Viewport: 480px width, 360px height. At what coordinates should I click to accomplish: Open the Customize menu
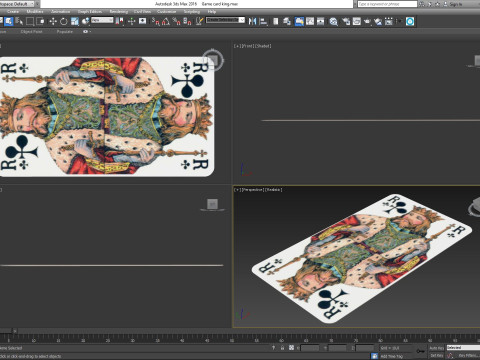(166, 12)
